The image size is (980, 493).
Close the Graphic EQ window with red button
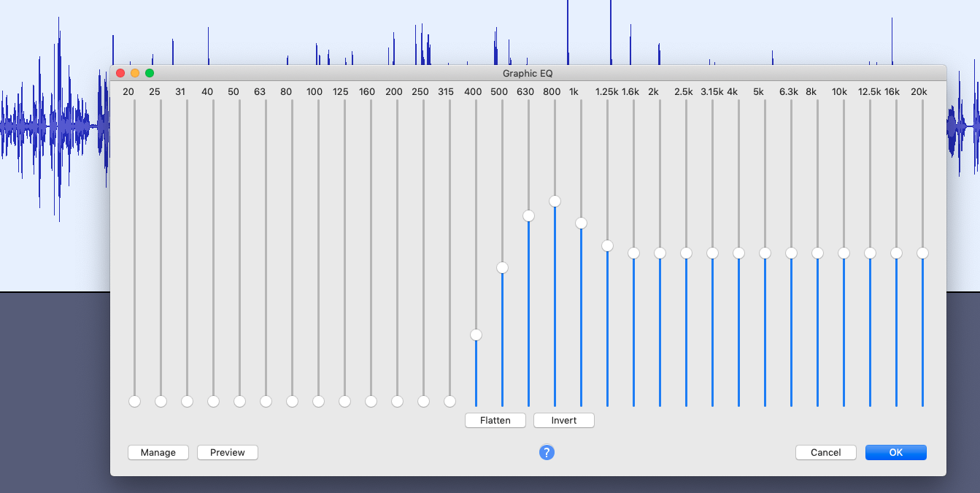(x=120, y=73)
